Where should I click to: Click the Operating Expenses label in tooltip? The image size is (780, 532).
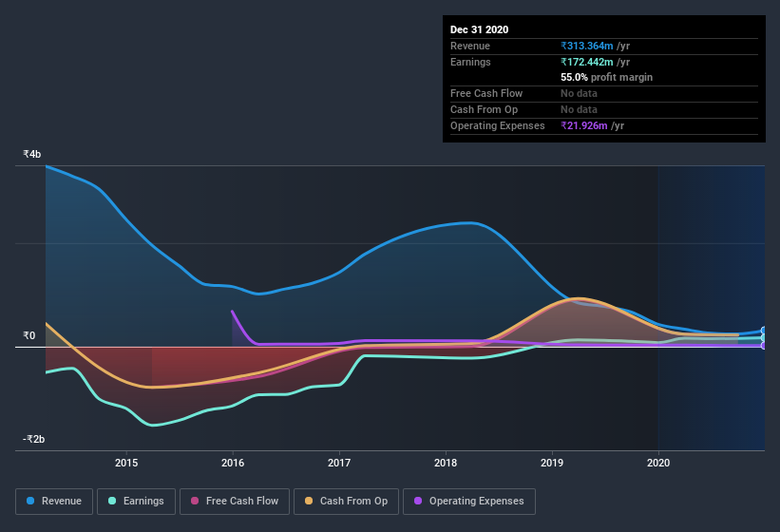(x=498, y=125)
